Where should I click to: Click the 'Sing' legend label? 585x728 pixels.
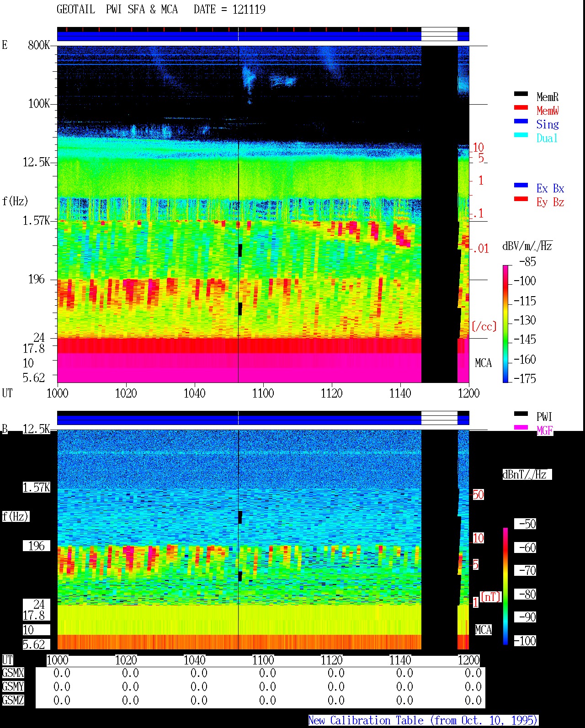[x=548, y=124]
